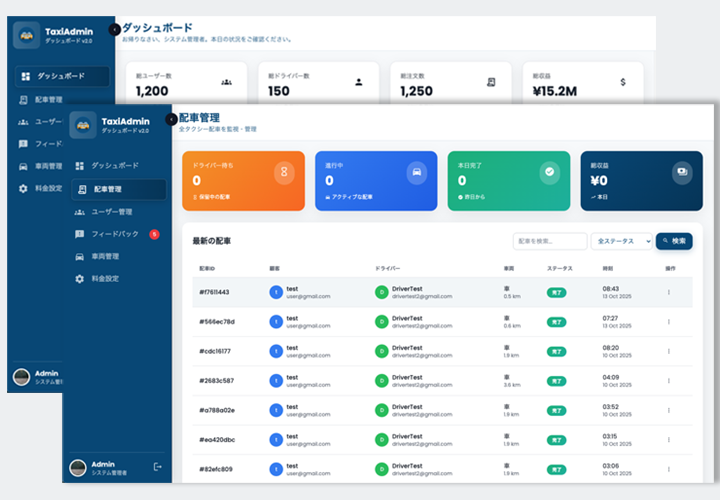Click time 03:06 in row #82efc809

coord(611,466)
